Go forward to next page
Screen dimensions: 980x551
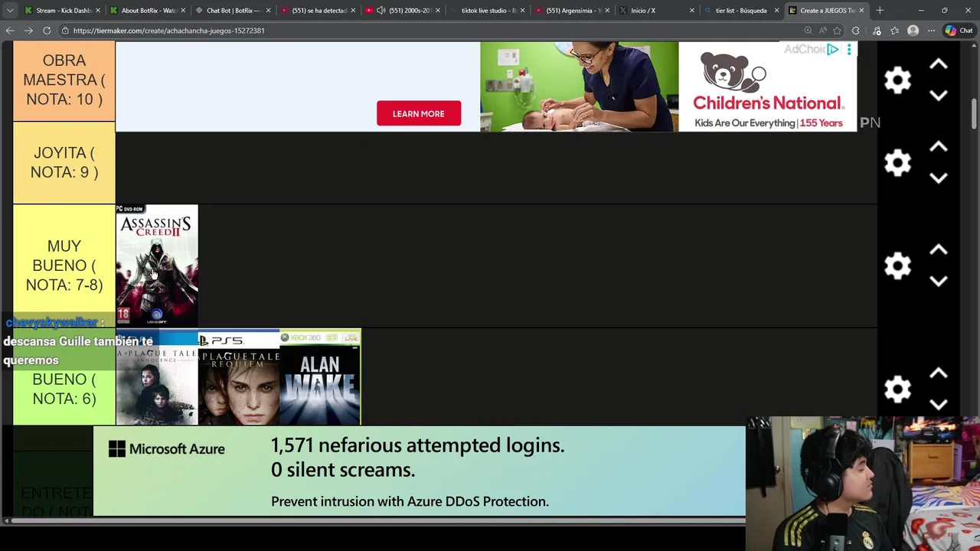point(28,31)
